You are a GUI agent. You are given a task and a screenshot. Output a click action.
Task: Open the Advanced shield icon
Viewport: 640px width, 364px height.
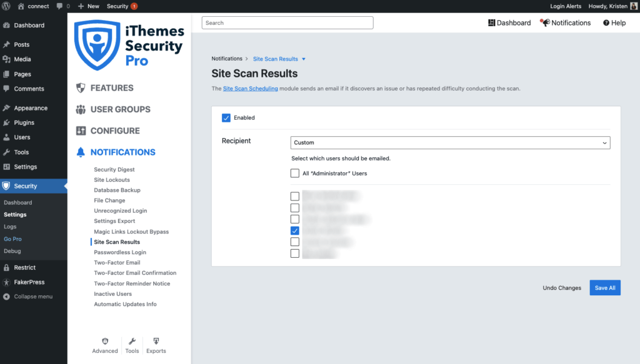coord(105,341)
